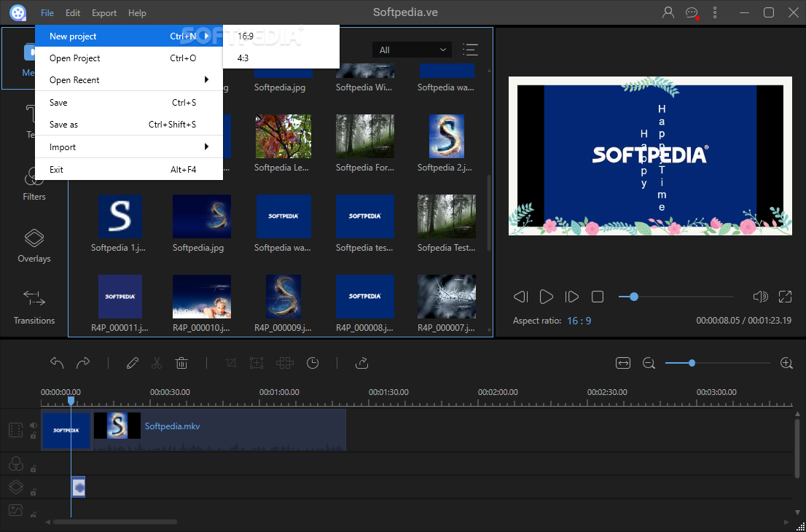
Task: Click the Export share icon in timeline toolbar
Action: pyautogui.click(x=362, y=363)
